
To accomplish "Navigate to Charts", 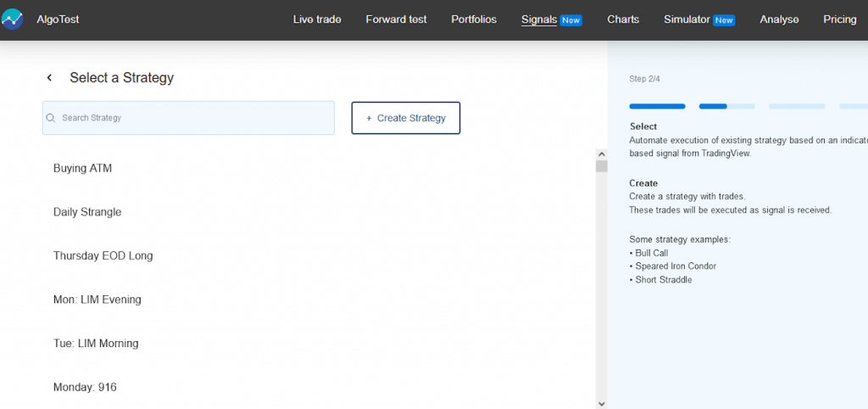I will tap(623, 20).
